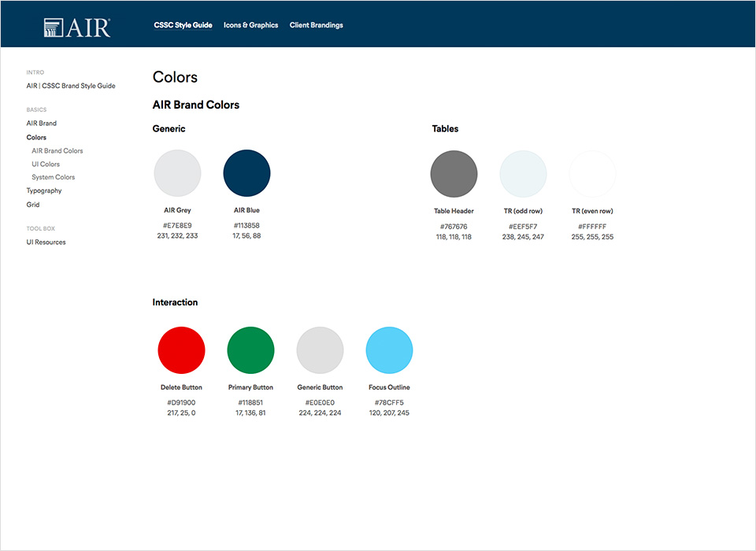Click the RGB value 255, 255, 255
The width and height of the screenshot is (756, 551).
592,237
